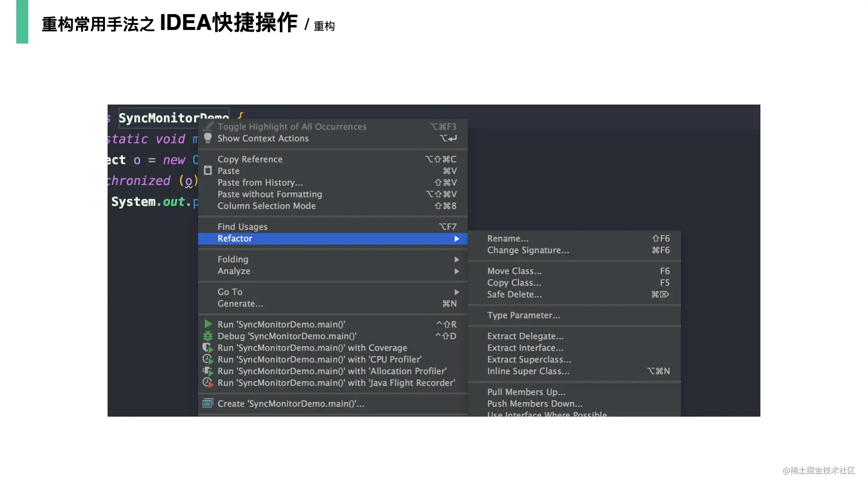The width and height of the screenshot is (868, 488).
Task: Choose Extract Interface...
Action: click(x=574, y=348)
